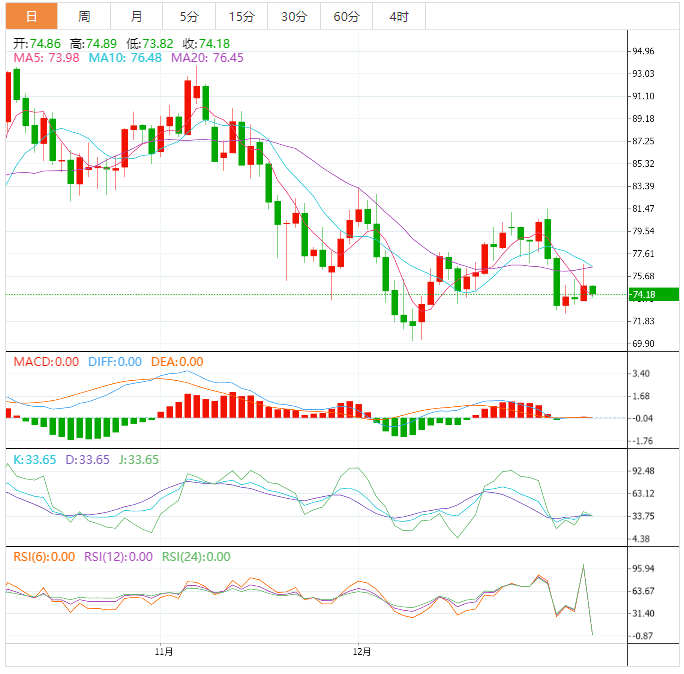
Task: Click the RSI(24):0.00 indicator label
Action: coord(196,557)
